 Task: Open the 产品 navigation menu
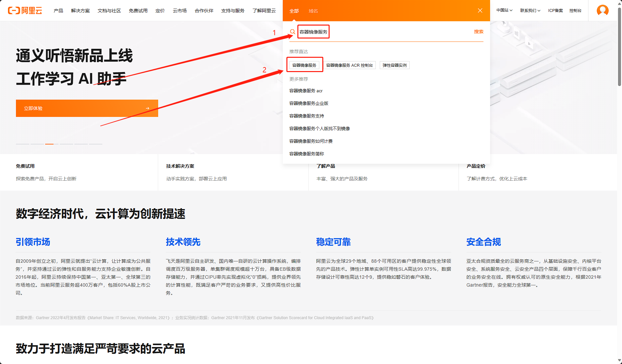click(x=58, y=11)
